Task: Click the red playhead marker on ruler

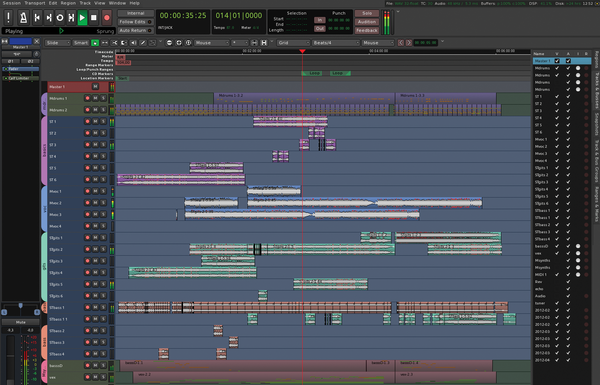Action: [302, 51]
